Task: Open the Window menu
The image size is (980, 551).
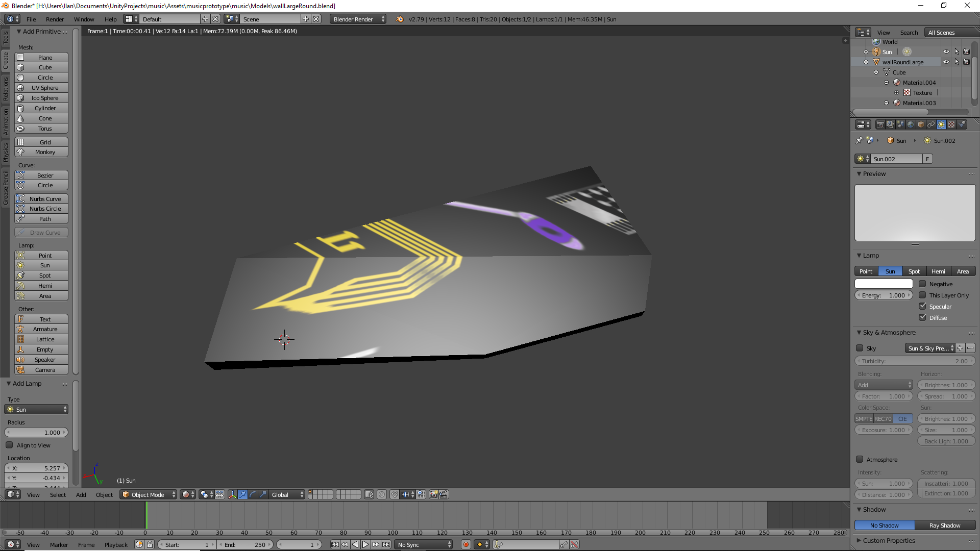Action: click(84, 19)
